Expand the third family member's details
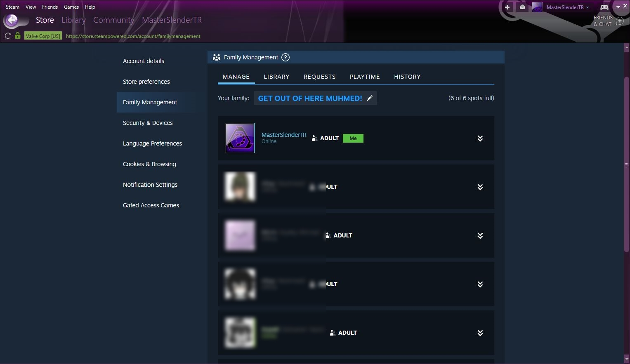This screenshot has height=364, width=630. pos(480,236)
